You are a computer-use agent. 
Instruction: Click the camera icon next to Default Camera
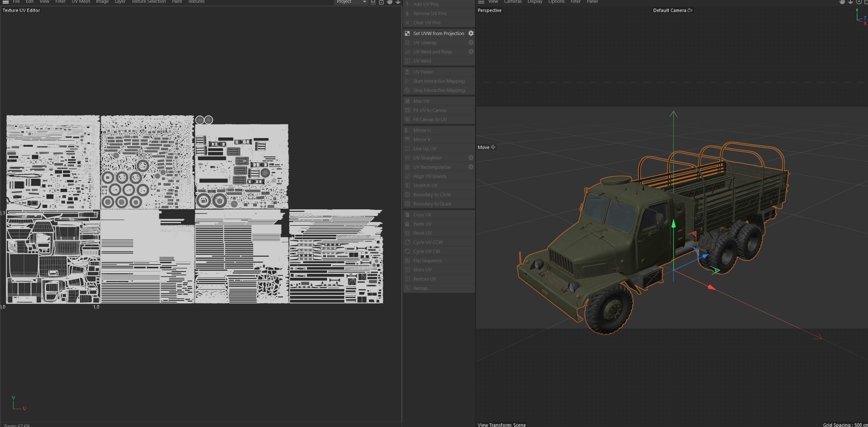point(689,10)
